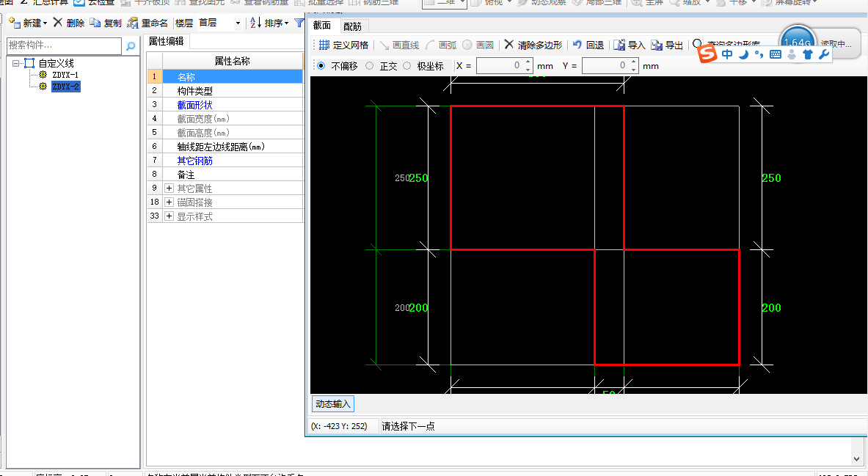
Task: Open the 新建 dropdown arrow
Action: 45,23
